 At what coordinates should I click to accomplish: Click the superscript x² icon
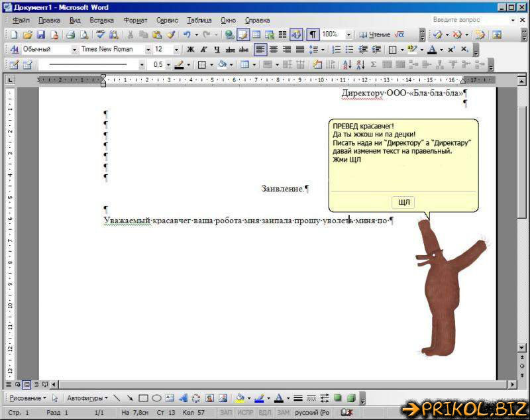click(x=451, y=50)
